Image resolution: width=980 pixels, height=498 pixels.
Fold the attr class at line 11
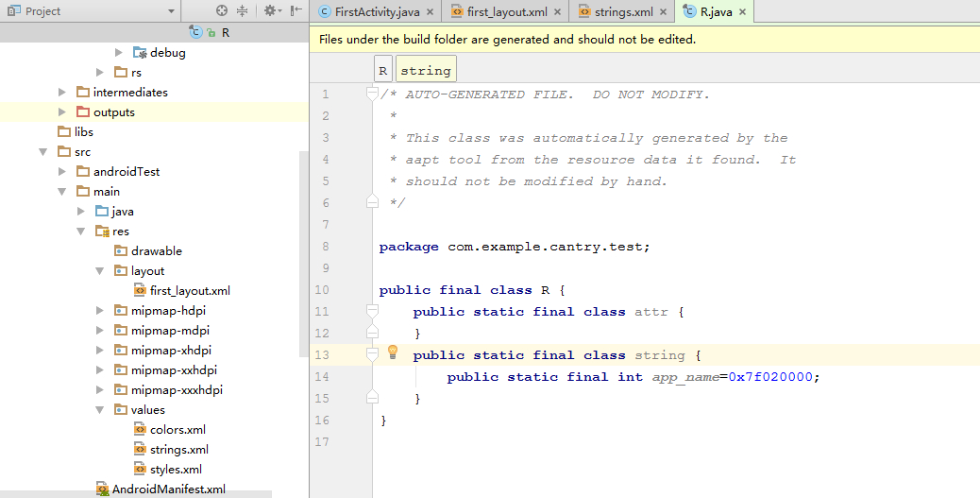coord(372,312)
